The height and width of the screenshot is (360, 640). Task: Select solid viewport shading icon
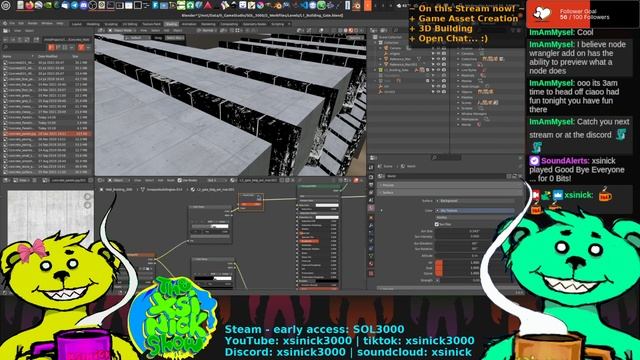click(x=345, y=31)
